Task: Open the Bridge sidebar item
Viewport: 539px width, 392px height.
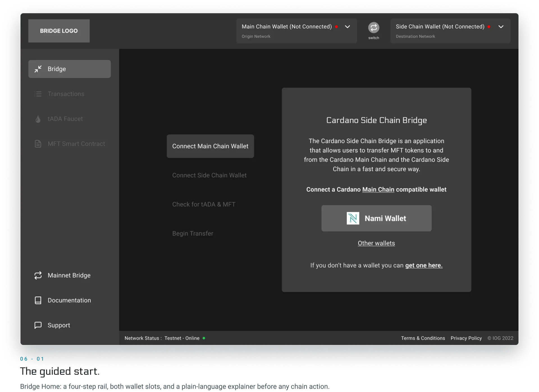Action: point(69,69)
